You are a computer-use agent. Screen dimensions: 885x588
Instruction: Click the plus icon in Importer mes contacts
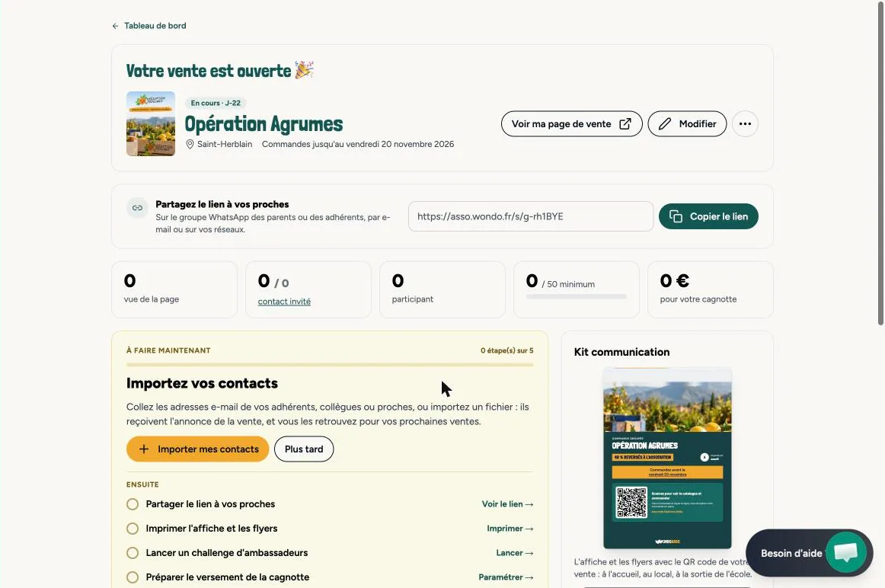[144, 449]
